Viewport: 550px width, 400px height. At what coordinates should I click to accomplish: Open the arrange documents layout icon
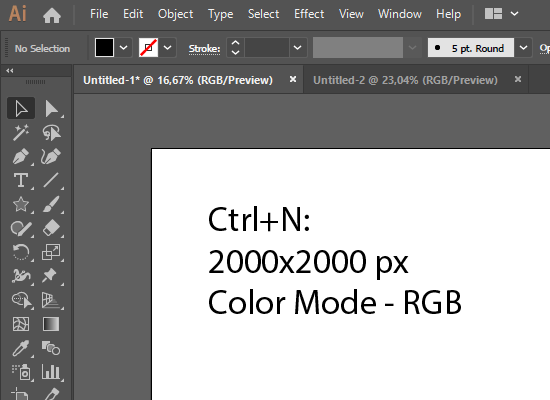point(493,14)
